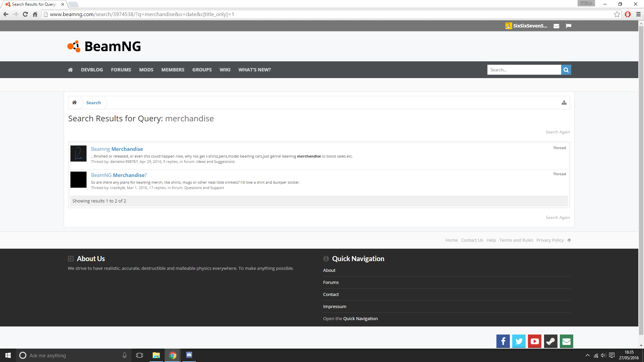Click the Cortana microphone icon
The width and height of the screenshot is (644, 362).
pos(124,355)
